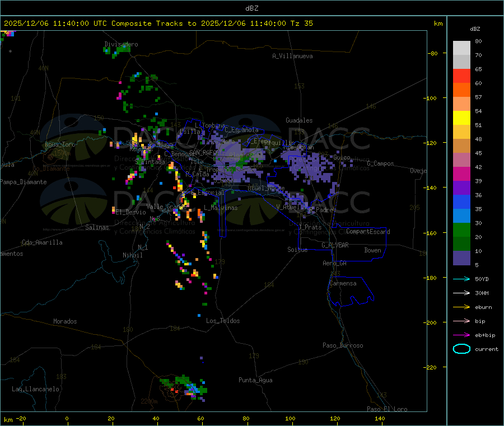The height and width of the screenshot is (426, 504).
Task: Click the CompantEscard map label
Action: 368,232
